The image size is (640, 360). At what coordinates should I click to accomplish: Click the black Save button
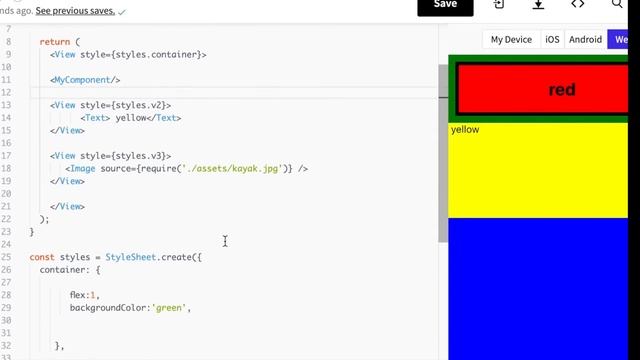coord(445,6)
